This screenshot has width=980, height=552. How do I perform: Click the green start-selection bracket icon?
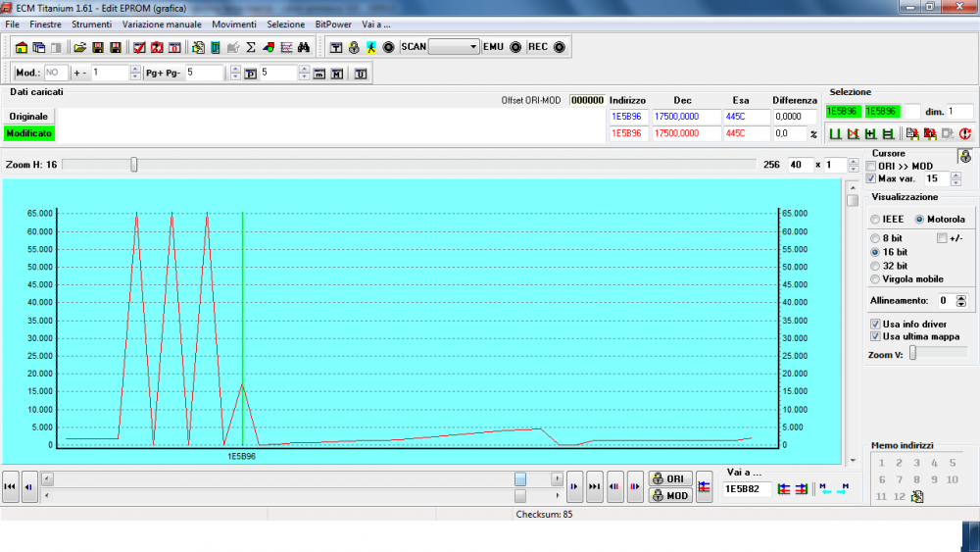coord(836,133)
